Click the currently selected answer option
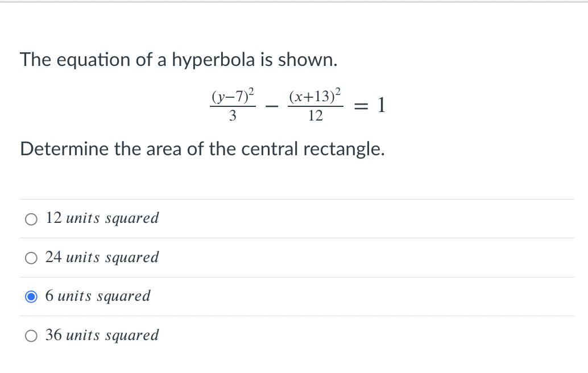 tap(98, 296)
